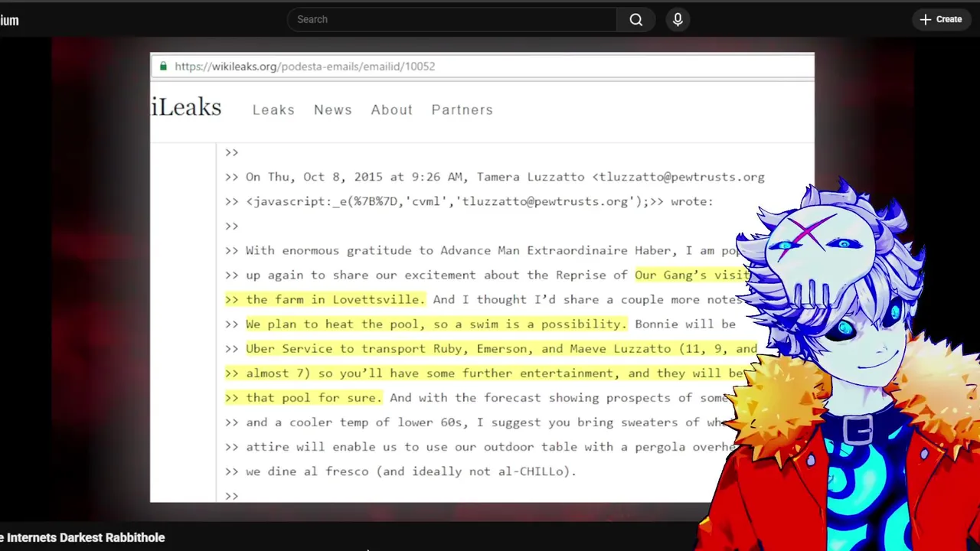Image resolution: width=980 pixels, height=551 pixels.
Task: Click line 'and a cooler temp of lower 60s'
Action: coord(475,422)
